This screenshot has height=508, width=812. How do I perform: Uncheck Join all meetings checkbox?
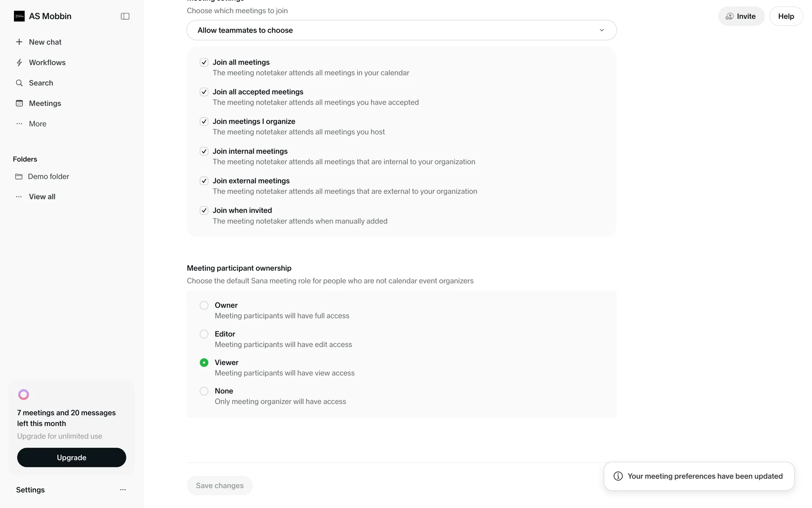pyautogui.click(x=204, y=62)
